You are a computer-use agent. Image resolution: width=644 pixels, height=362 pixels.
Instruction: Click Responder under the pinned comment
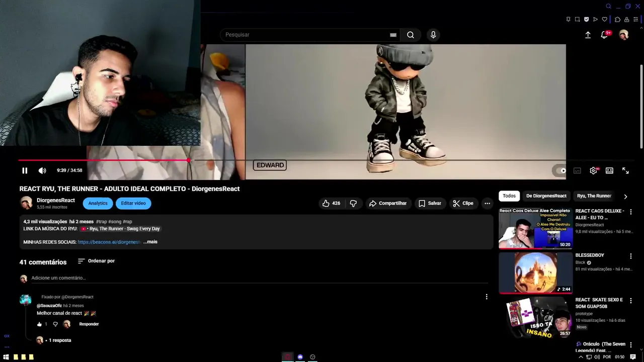tap(89, 324)
